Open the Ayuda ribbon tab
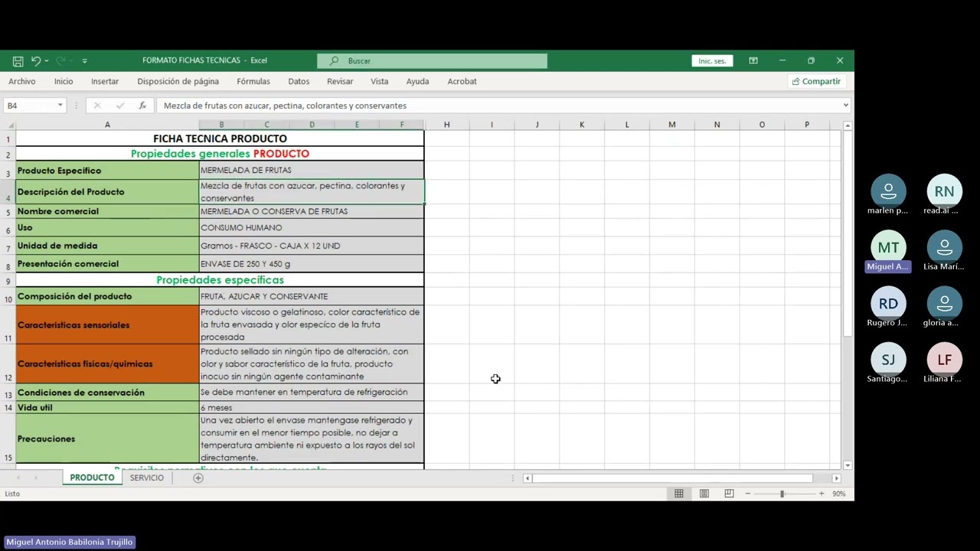Viewport: 980px width, 551px height. pos(417,81)
